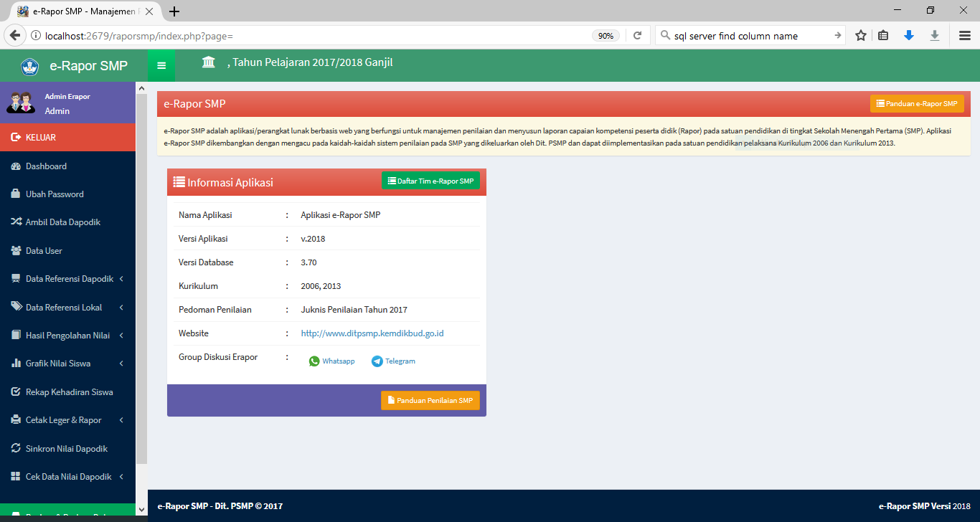Open the Data User page

coord(67,251)
